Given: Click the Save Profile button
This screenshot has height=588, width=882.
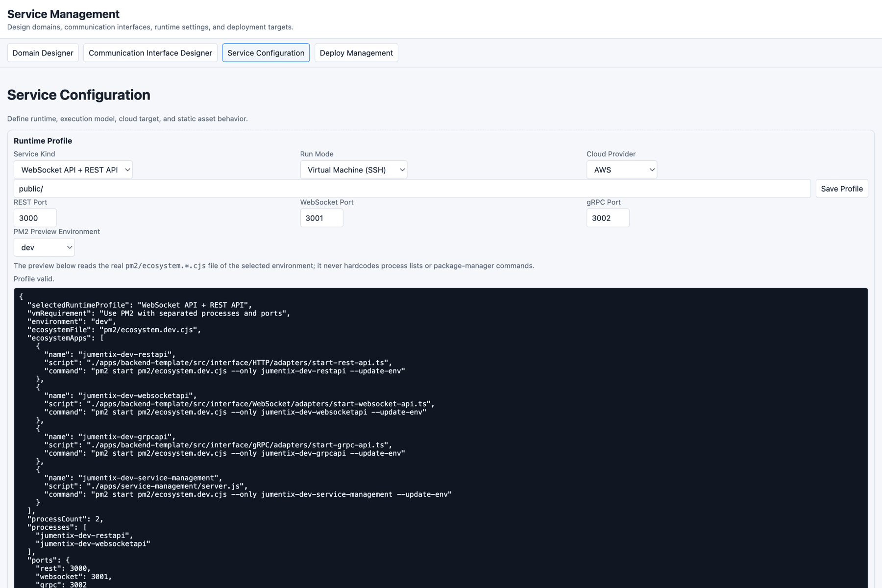Looking at the screenshot, I should [842, 189].
